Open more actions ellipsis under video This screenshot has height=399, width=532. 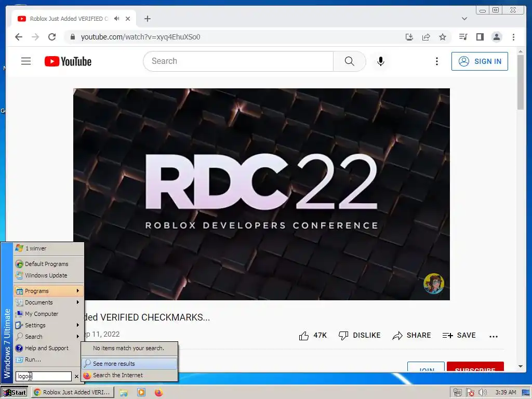(494, 336)
